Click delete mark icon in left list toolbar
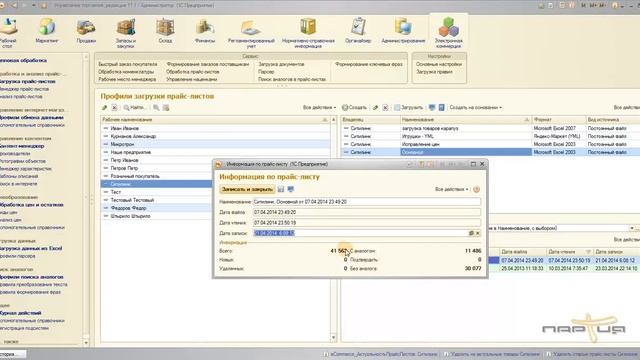Screen dimensions: 640x360 (x=114, y=108)
